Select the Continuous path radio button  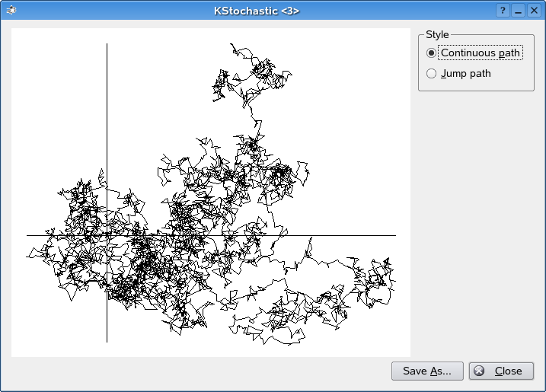432,53
